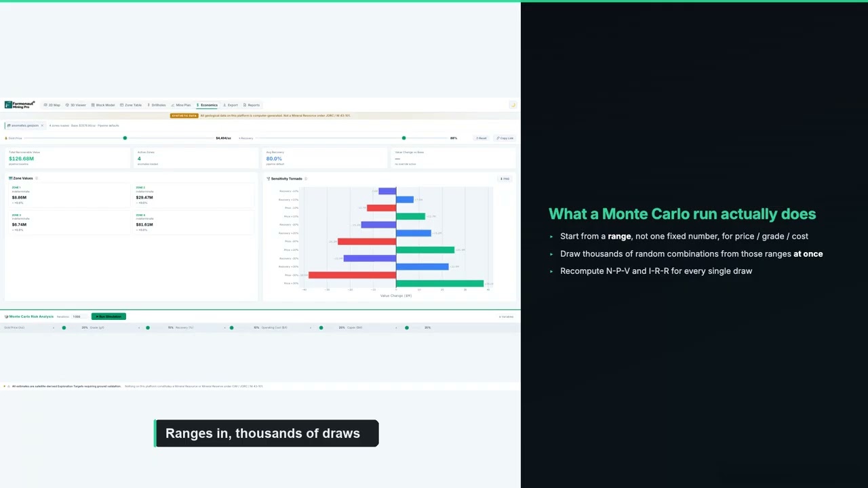Toggle dark mode moon icon
This screenshot has height=488, width=868.
pyautogui.click(x=513, y=105)
